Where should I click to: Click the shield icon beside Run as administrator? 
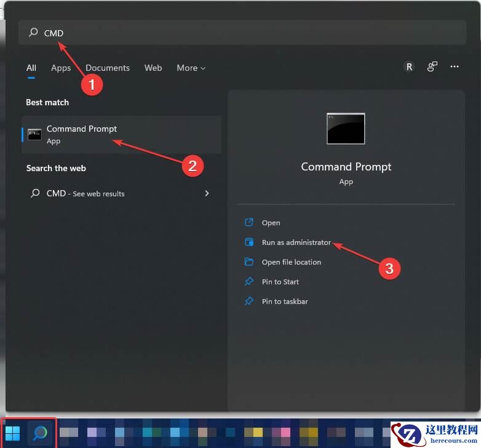pyautogui.click(x=249, y=242)
